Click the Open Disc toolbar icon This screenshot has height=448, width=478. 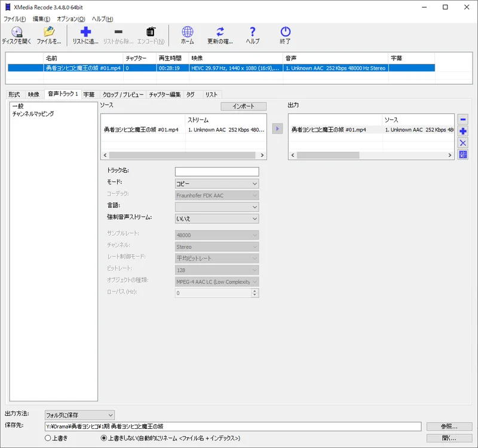pos(17,32)
